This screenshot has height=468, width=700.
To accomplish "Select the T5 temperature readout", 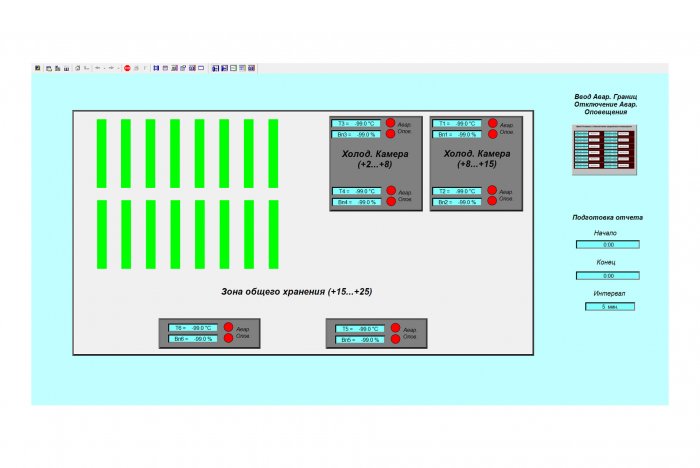I will [360, 329].
